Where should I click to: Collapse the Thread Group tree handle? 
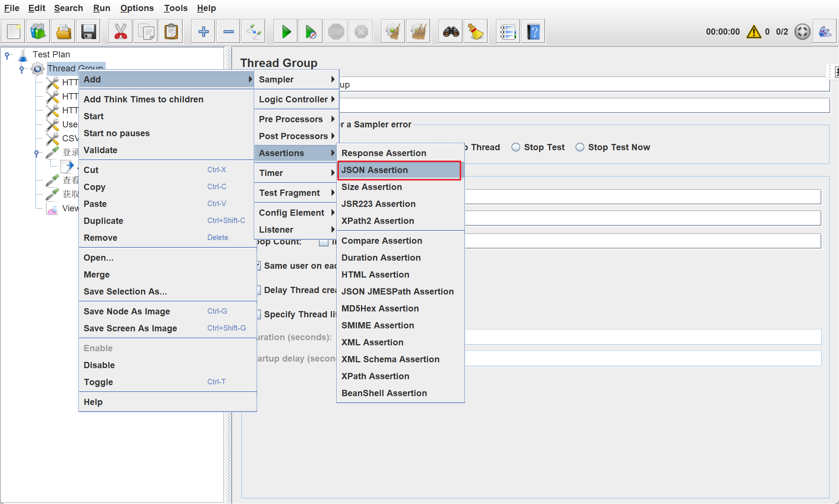(x=22, y=69)
